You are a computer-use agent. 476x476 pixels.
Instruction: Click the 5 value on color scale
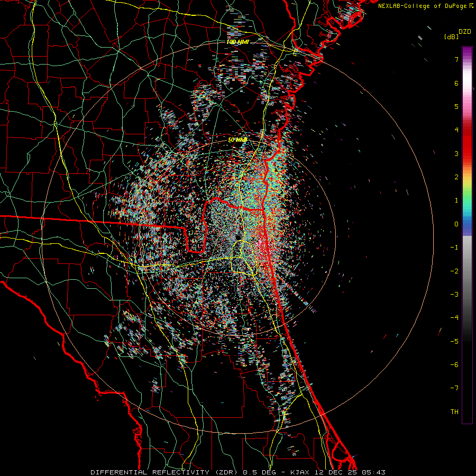pyautogui.click(x=456, y=106)
